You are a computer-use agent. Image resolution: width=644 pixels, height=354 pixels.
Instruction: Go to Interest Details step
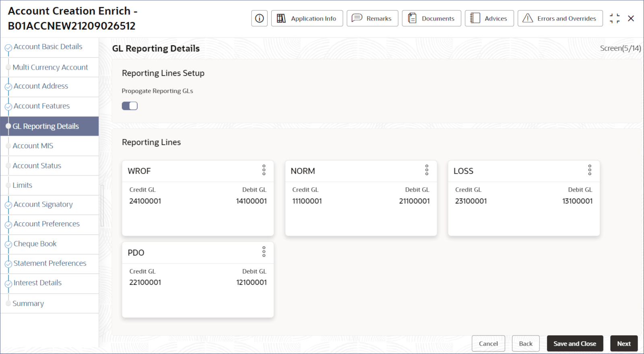click(x=50, y=284)
